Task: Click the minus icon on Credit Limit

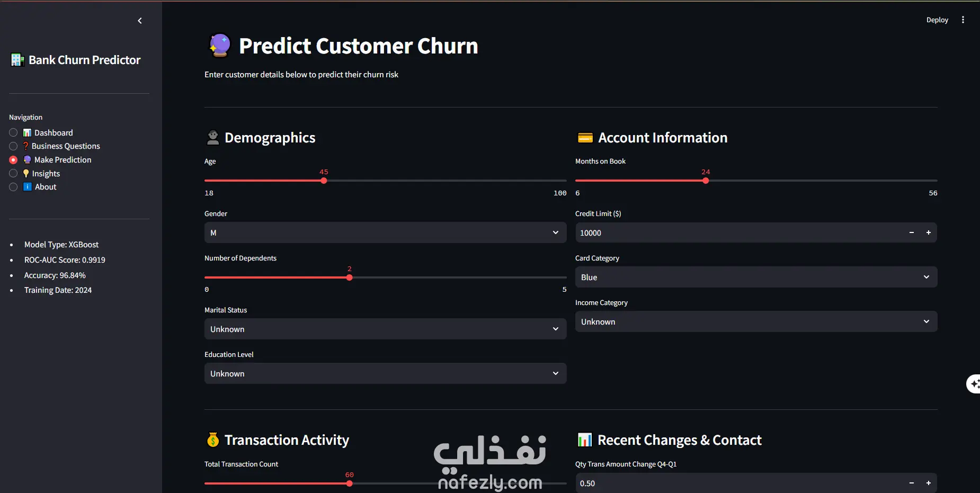Action: 911,232
